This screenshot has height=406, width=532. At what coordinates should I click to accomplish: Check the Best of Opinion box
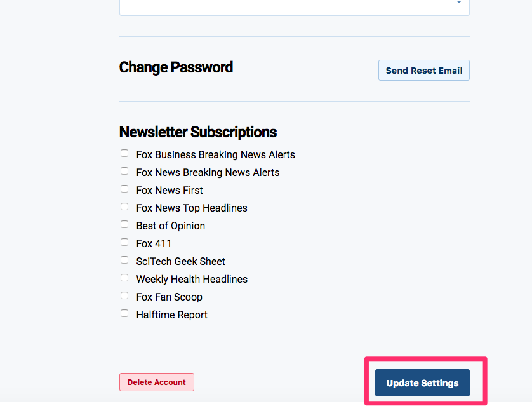[124, 224]
